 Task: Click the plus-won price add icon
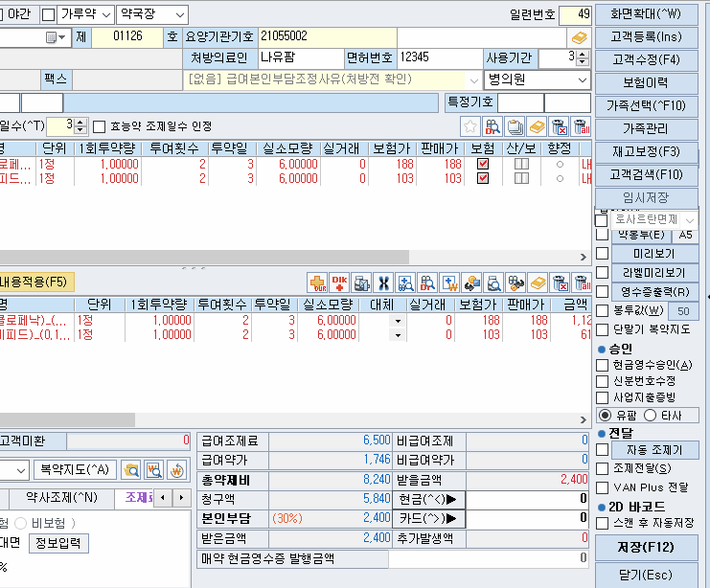point(449,283)
